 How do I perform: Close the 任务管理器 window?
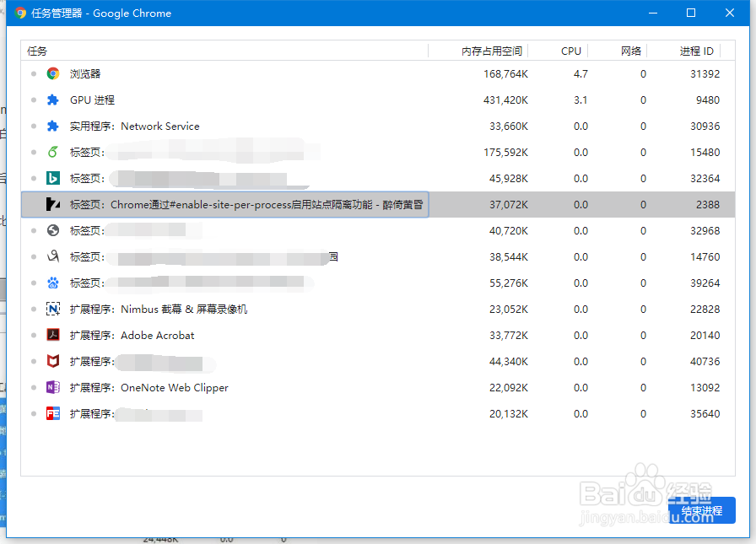tap(730, 13)
